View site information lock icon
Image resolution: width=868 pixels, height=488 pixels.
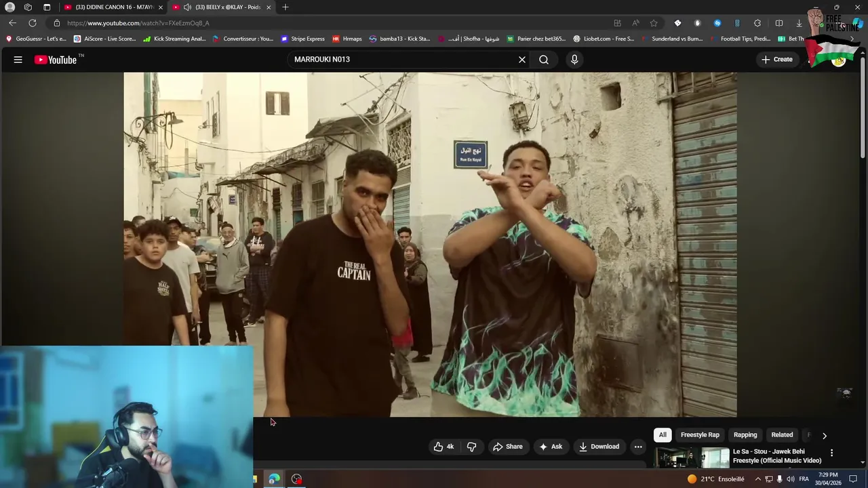pos(57,23)
